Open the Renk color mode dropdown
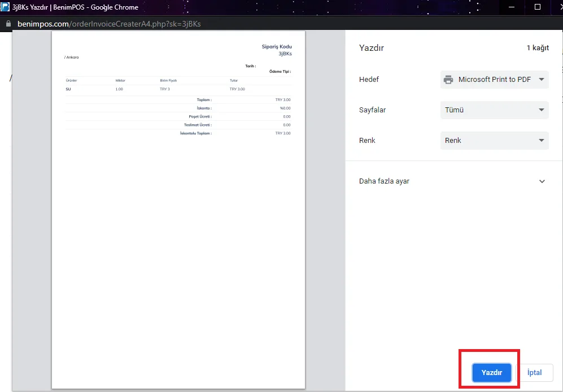 tap(495, 141)
